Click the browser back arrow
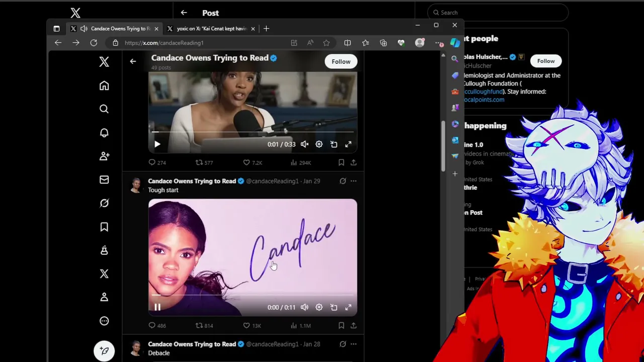The image size is (644, 362). [x=58, y=43]
